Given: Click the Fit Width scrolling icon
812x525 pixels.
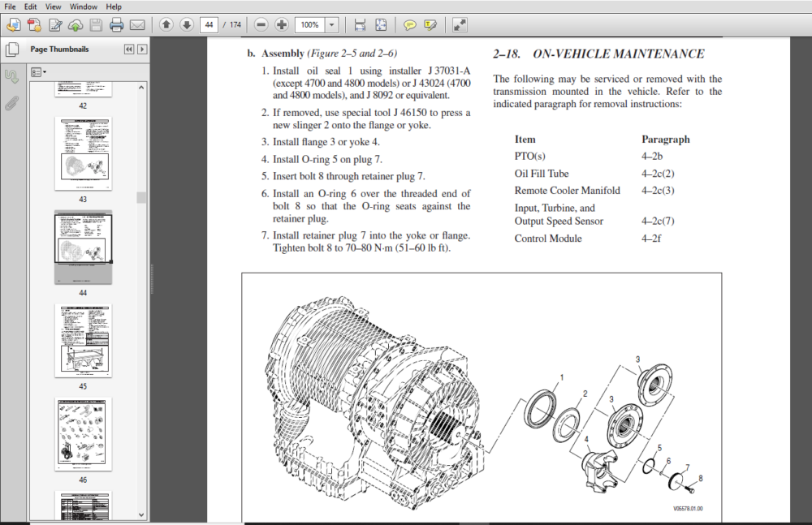Looking at the screenshot, I should coord(360,24).
